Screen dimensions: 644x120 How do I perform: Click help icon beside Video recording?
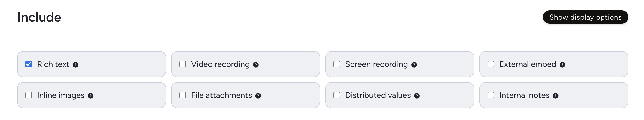pos(256,65)
